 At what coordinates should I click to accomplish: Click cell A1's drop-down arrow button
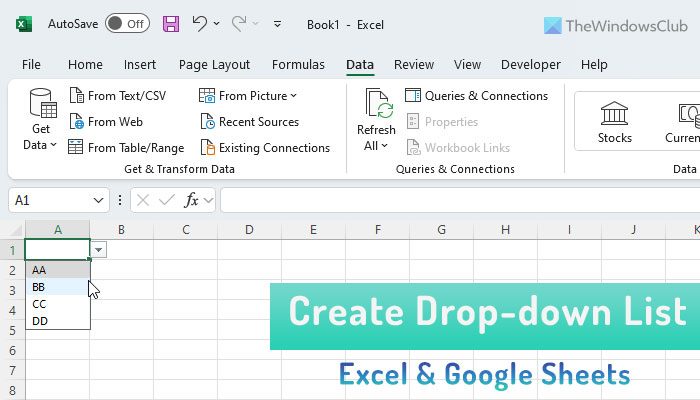click(99, 250)
